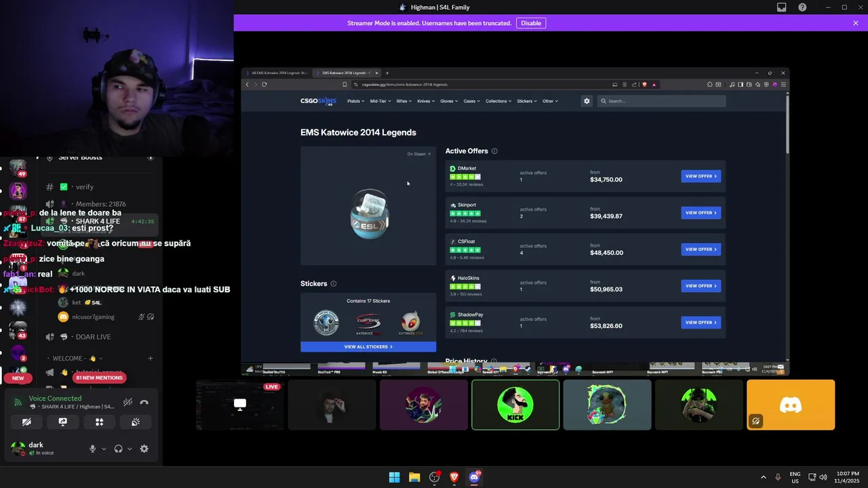Screen dimensions: 868x488
Task: Open the Stickers menu
Action: [527, 101]
